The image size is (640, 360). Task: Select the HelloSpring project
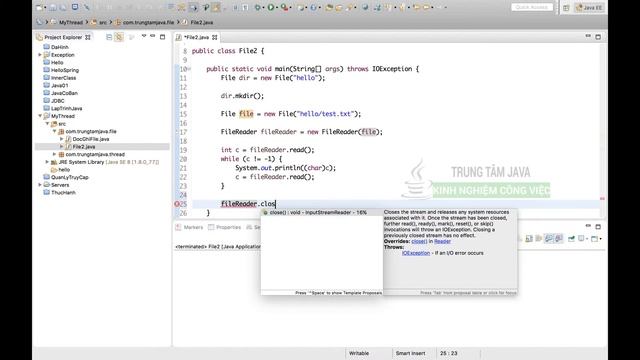[64, 70]
